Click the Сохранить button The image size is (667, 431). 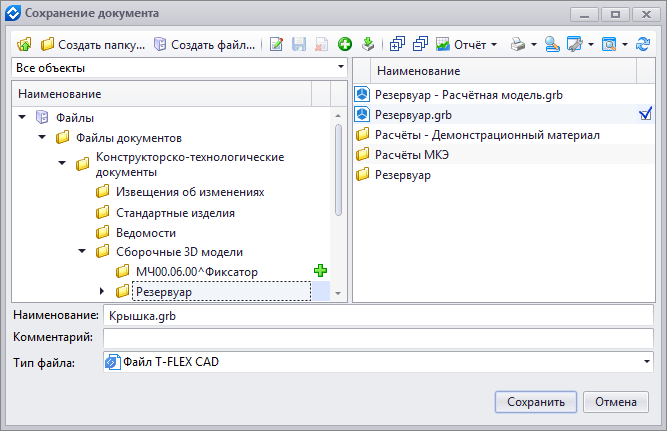536,402
